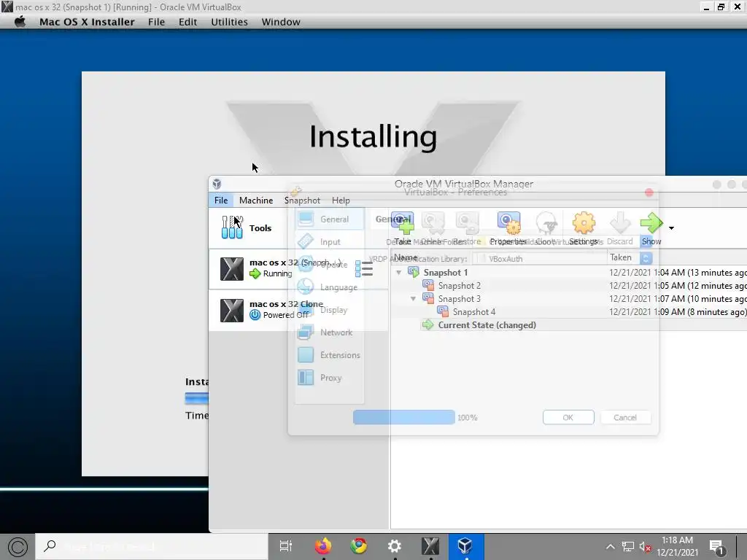The height and width of the screenshot is (560, 747).
Task: Open Machine menu in VirtualBox Manager
Action: point(256,200)
